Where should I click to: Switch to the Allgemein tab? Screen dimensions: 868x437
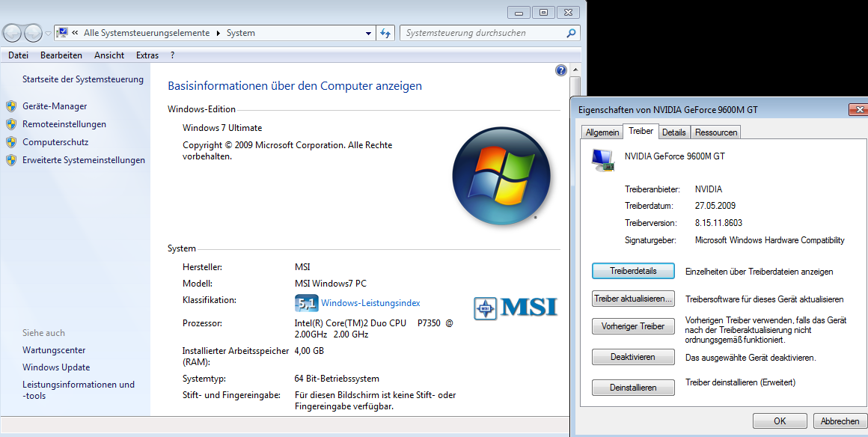pos(602,132)
